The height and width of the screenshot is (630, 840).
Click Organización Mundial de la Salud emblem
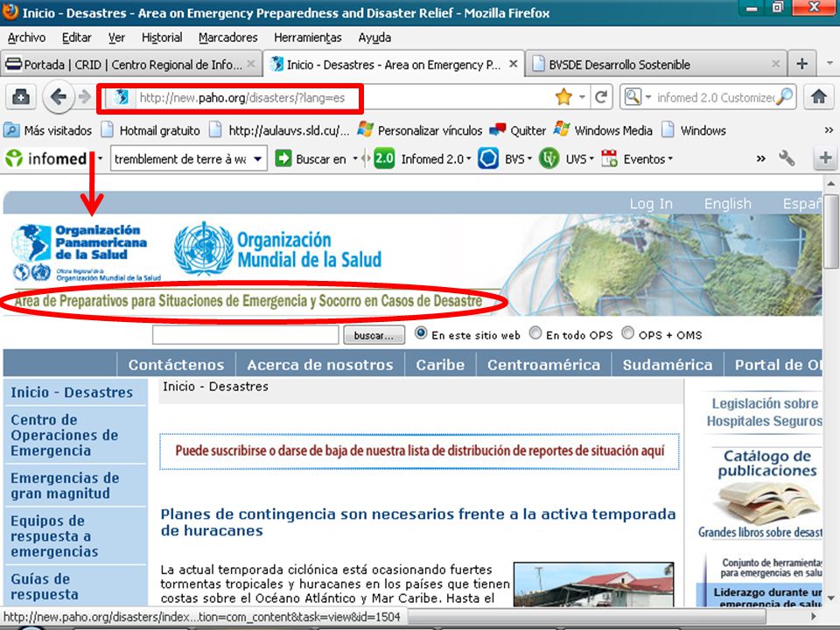coord(204,249)
